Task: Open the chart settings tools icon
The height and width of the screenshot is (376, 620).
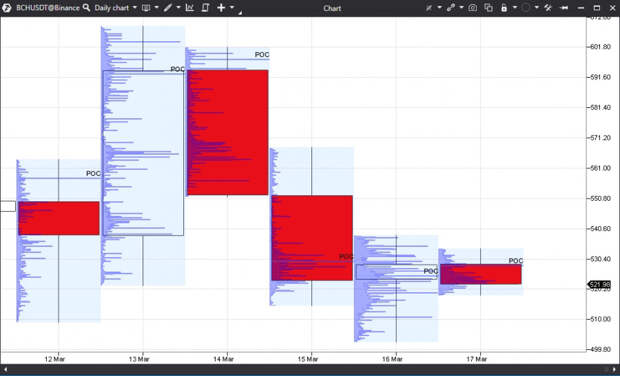Action: coord(548,8)
